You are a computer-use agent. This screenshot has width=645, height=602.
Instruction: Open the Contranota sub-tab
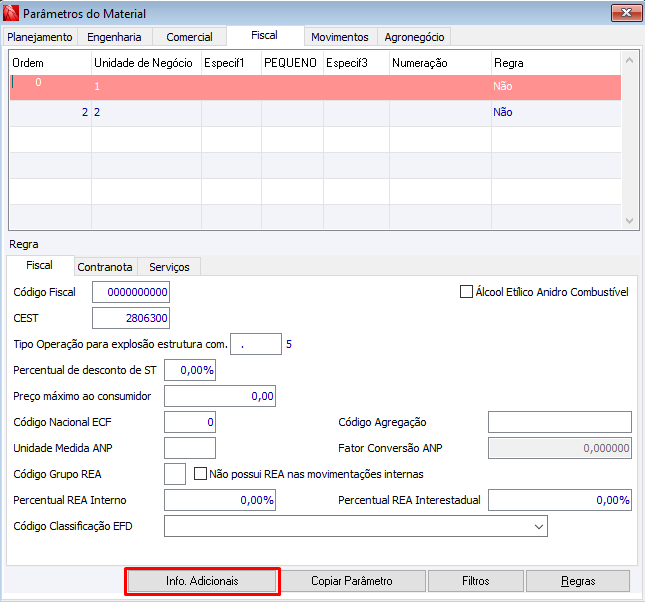click(x=105, y=267)
